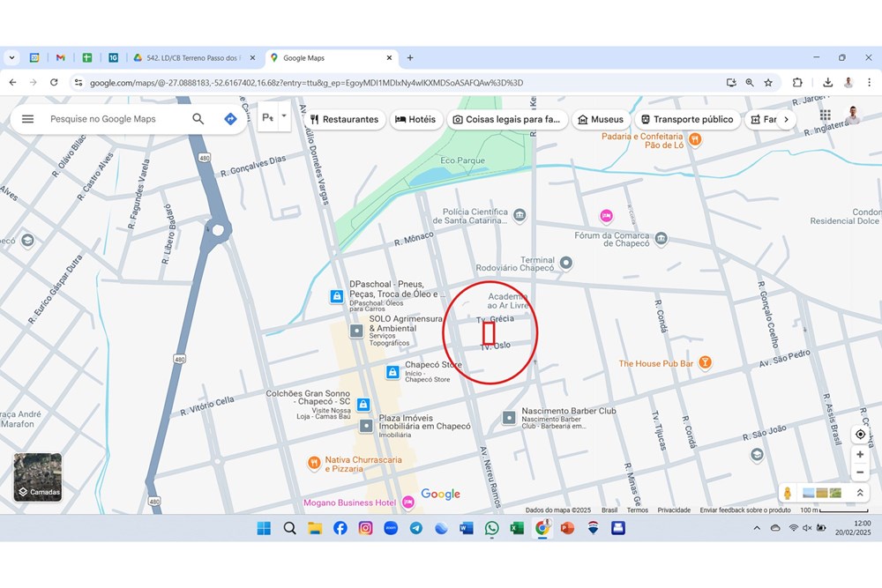
Task: Open Excel from the taskbar
Action: tap(517, 528)
